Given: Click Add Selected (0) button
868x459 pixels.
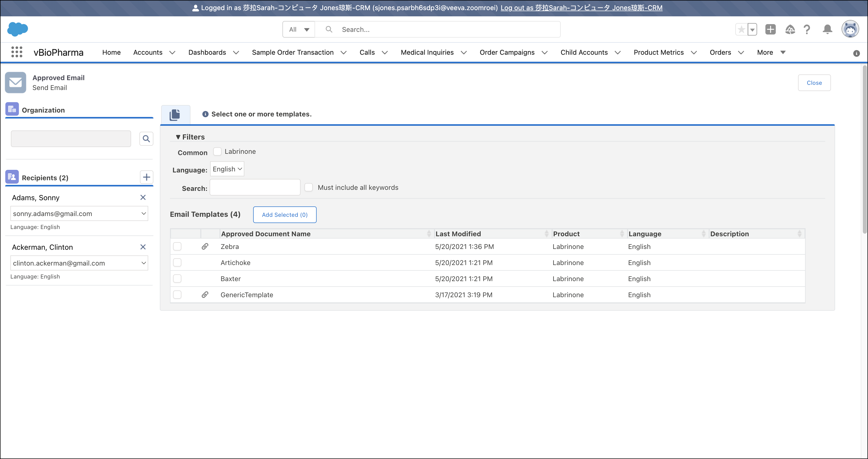Looking at the screenshot, I should coord(284,215).
